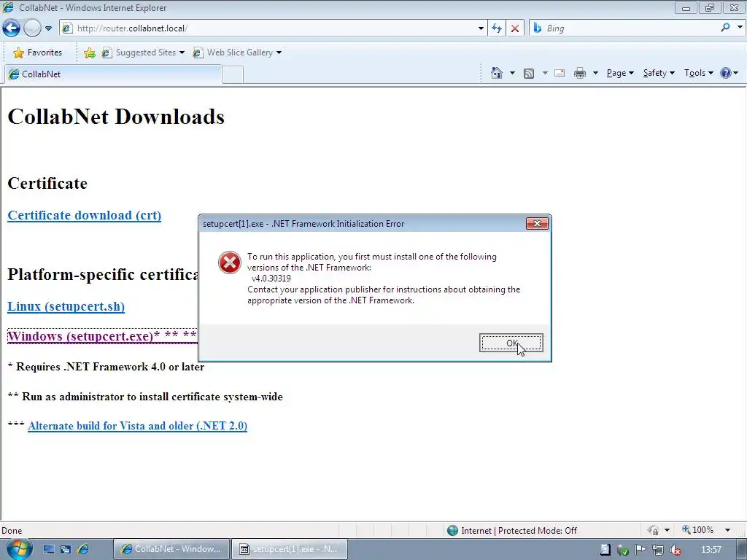Switch to CollabNet taskbar button
The width and height of the screenshot is (747, 560).
point(171,549)
